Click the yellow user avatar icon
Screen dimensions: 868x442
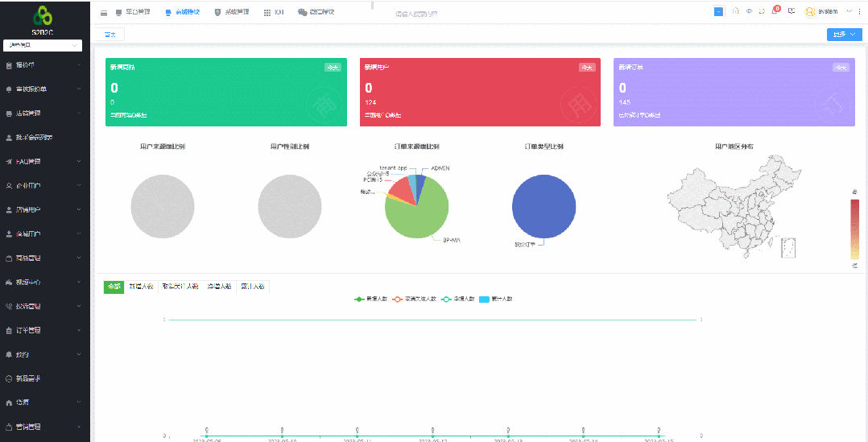click(810, 11)
